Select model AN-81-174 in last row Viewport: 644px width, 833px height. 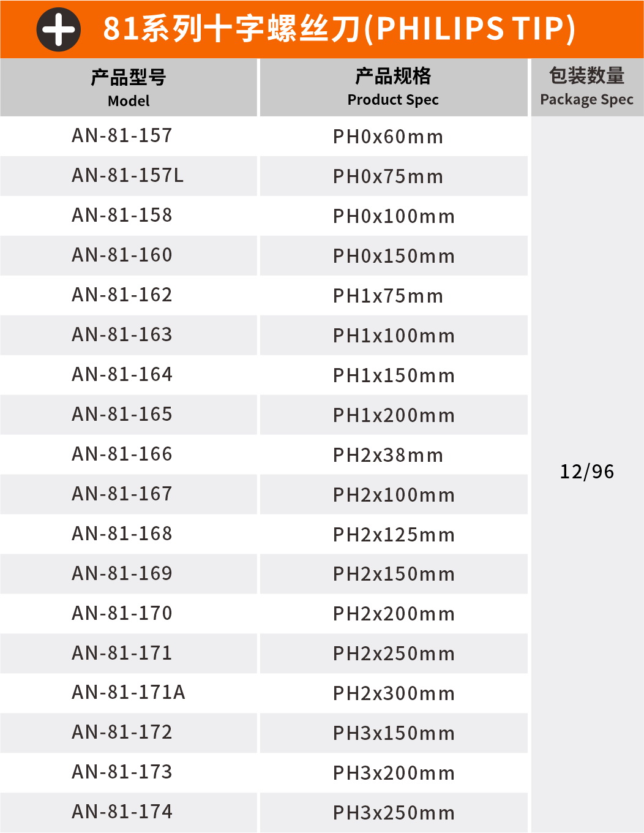122,812
